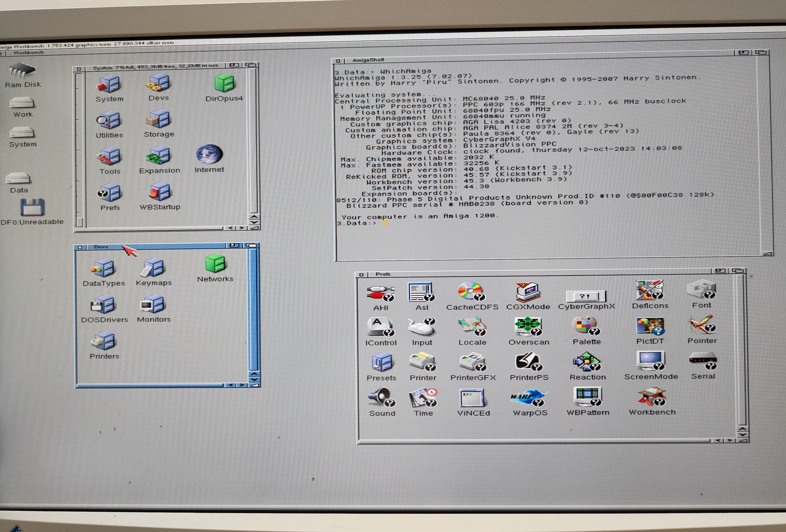Open Devs drawer in System window
Image resolution: width=786 pixels, height=532 pixels.
pos(158,83)
